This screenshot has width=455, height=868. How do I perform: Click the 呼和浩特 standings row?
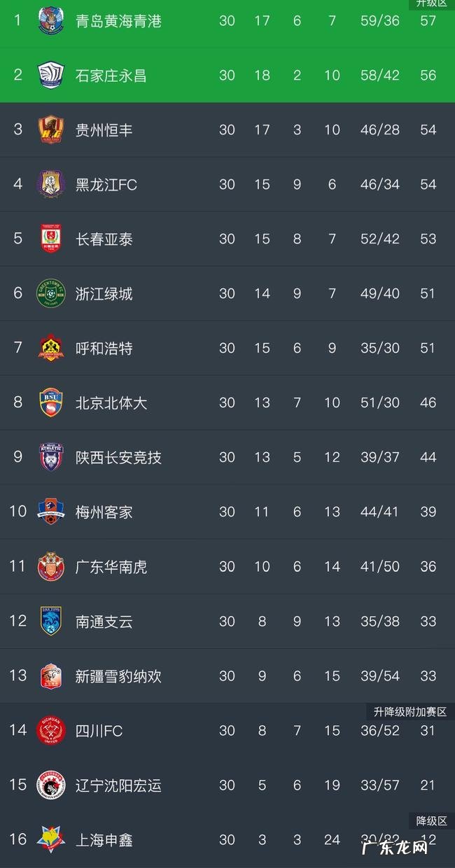pos(227,348)
